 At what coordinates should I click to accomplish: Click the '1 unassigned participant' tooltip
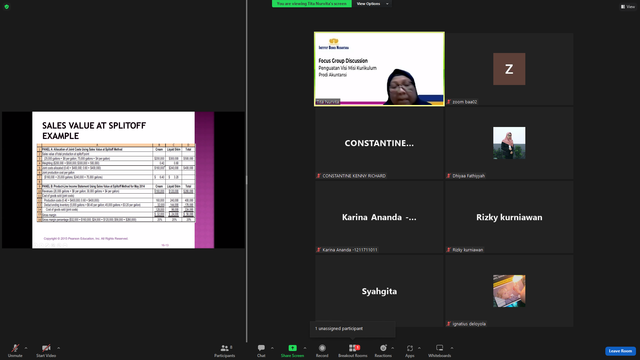click(353, 329)
